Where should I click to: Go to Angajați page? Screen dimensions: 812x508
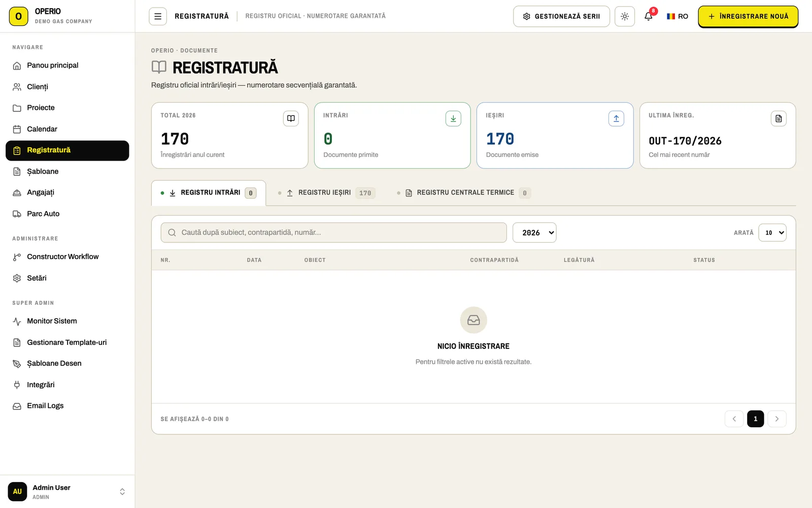tap(67, 193)
